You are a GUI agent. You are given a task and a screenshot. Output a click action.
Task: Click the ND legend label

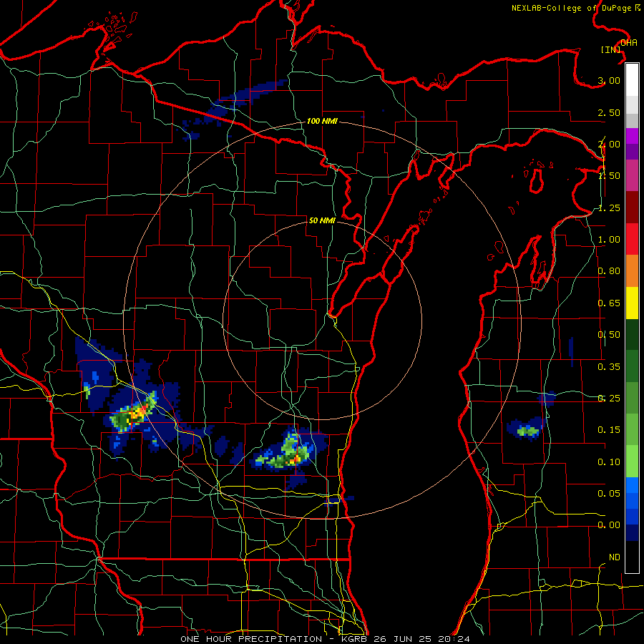pos(615,557)
